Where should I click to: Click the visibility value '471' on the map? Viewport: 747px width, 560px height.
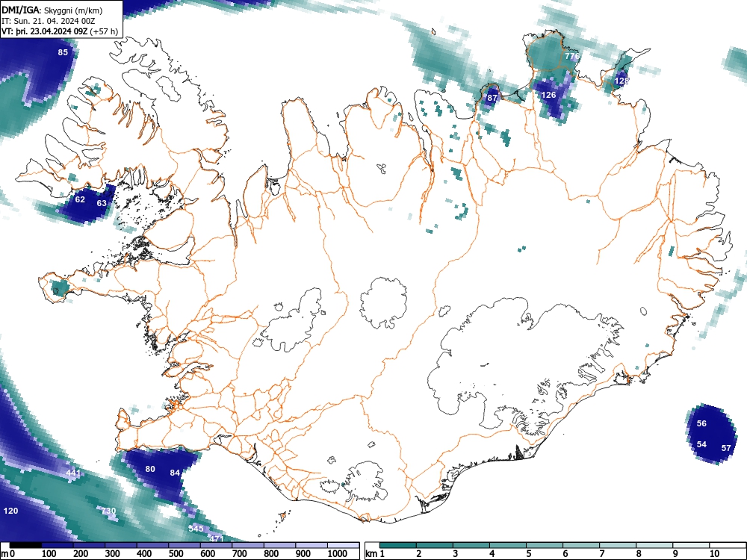217,539
